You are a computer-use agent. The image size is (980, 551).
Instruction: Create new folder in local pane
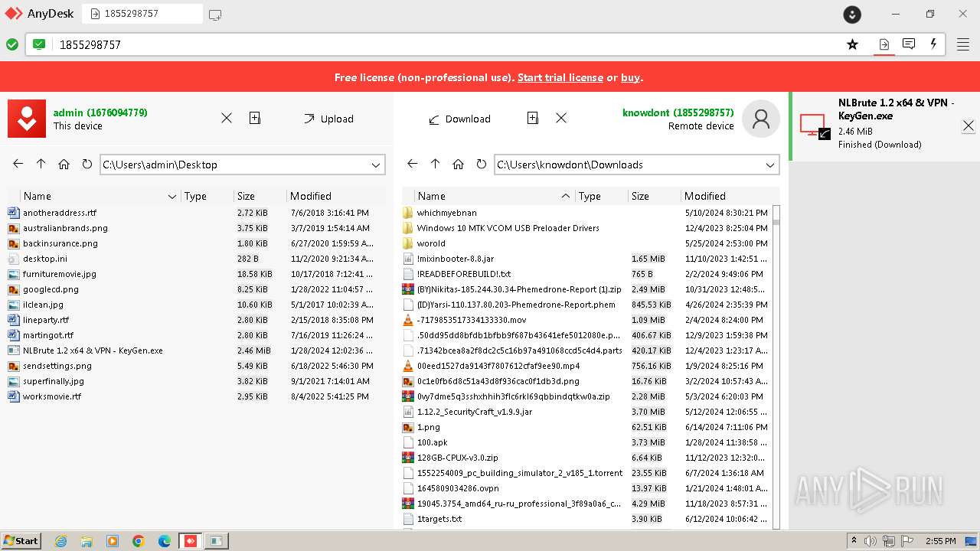click(255, 118)
